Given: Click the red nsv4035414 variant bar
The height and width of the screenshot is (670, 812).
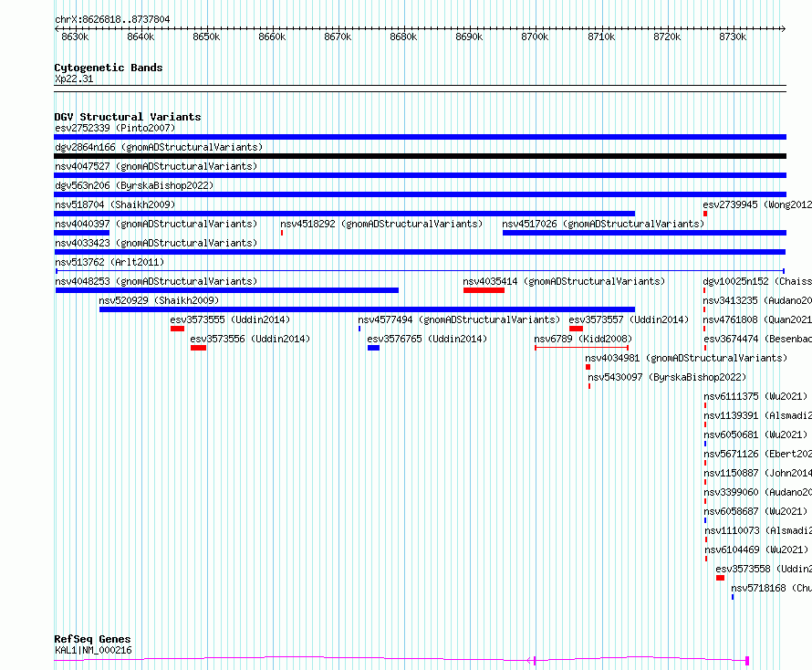Looking at the screenshot, I should pos(484,290).
